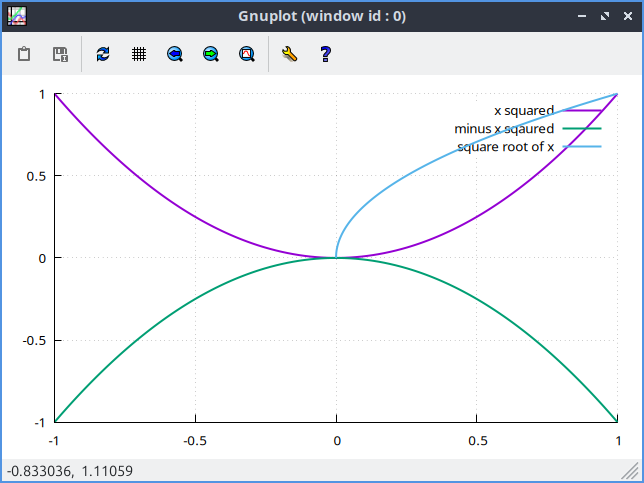Screen dimensions: 644x483
Task: Apply the next zoom settings
Action: (211, 54)
